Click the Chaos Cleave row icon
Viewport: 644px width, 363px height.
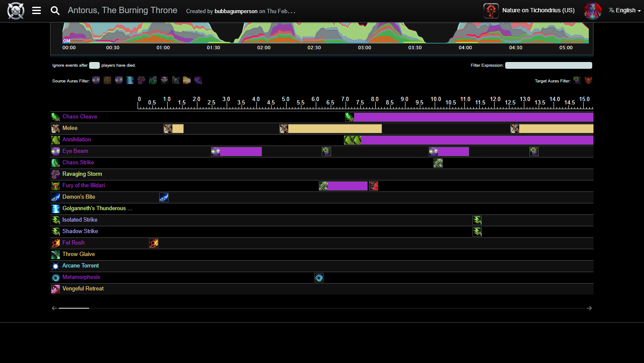[56, 117]
